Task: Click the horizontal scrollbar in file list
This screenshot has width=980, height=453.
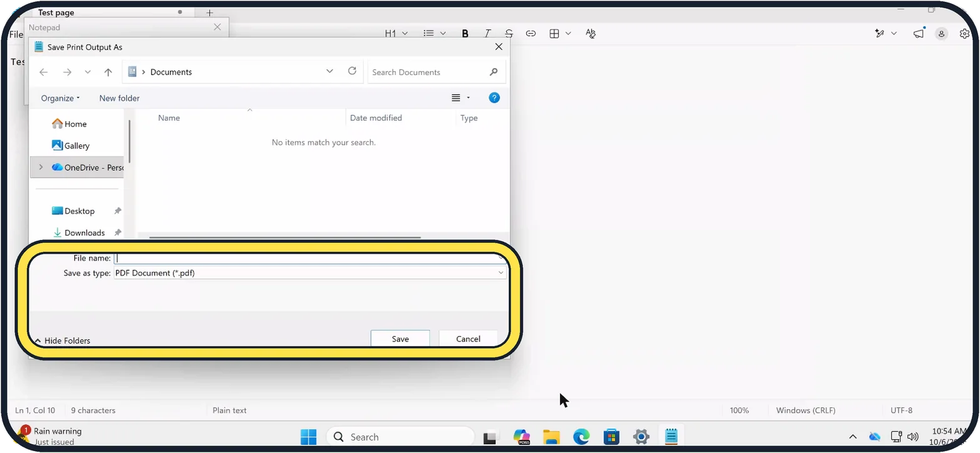Action: 285,237
